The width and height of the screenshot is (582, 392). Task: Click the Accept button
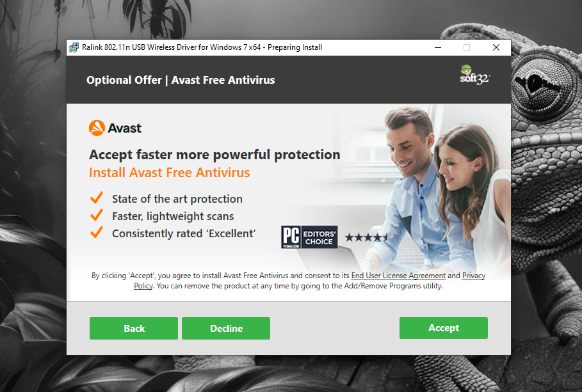point(444,328)
